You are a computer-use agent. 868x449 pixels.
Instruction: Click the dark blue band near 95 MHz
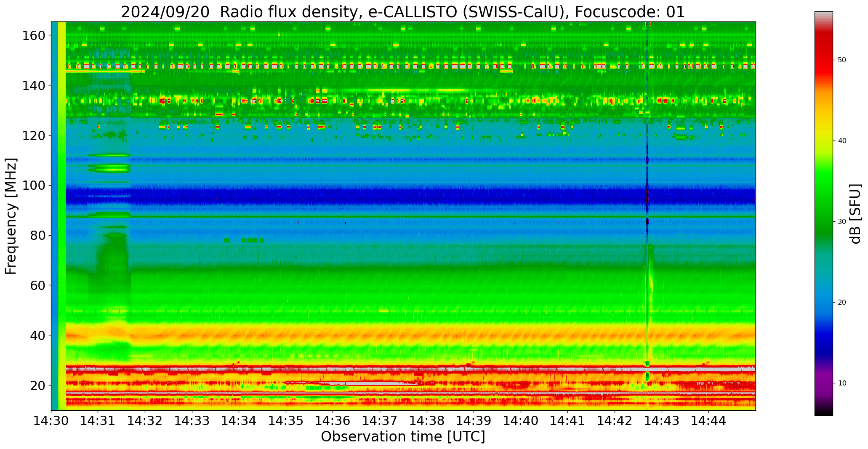pyautogui.click(x=410, y=196)
